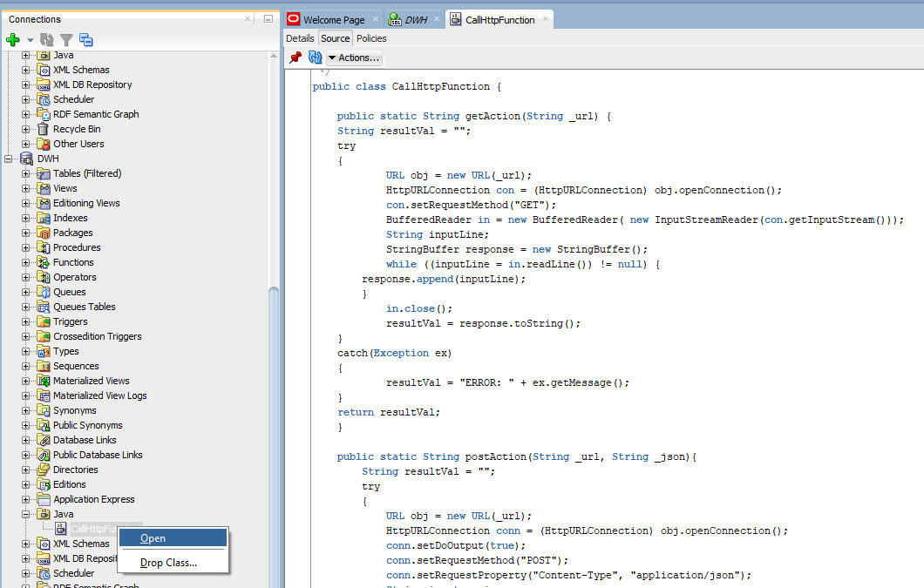The image size is (924, 588).
Task: Close the CallHttpFunction editor tab
Action: point(546,19)
